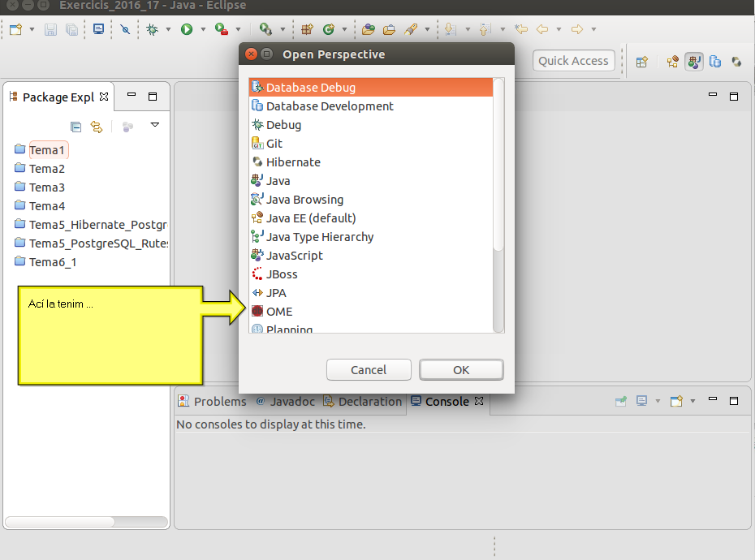Viewport: 755px width, 560px height.
Task: Select JPA in the perspective list
Action: (371, 293)
